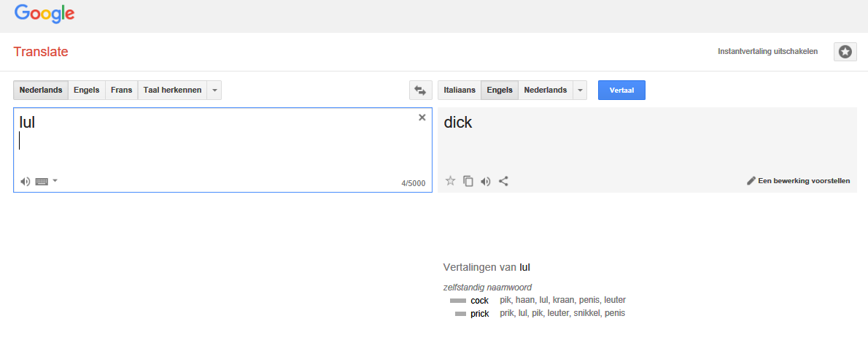Switch source to Taal herkennen

tap(172, 90)
